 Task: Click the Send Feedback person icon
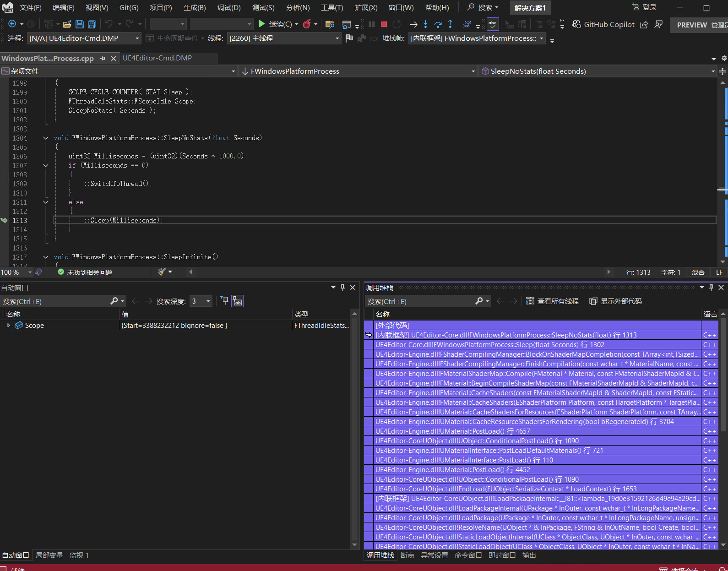[658, 24]
